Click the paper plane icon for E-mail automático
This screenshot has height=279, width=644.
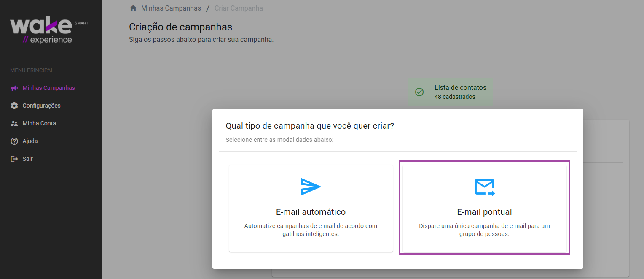click(x=311, y=187)
